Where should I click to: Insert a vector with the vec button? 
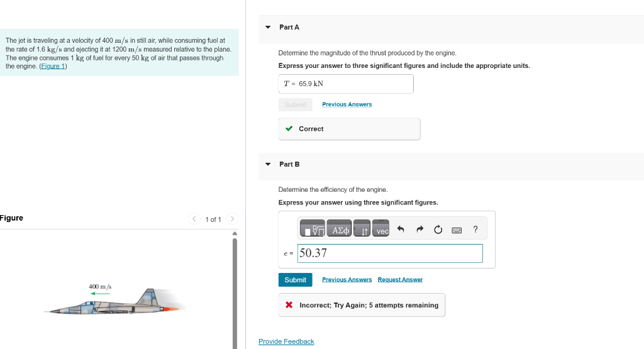[380, 228]
